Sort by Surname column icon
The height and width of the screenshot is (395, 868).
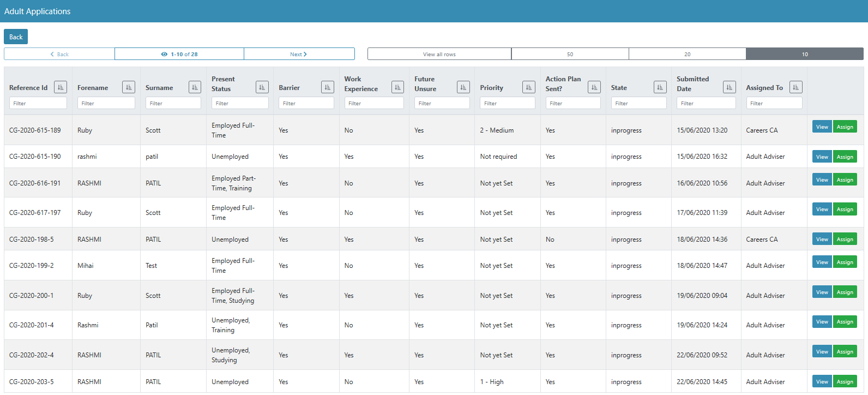pyautogui.click(x=195, y=87)
